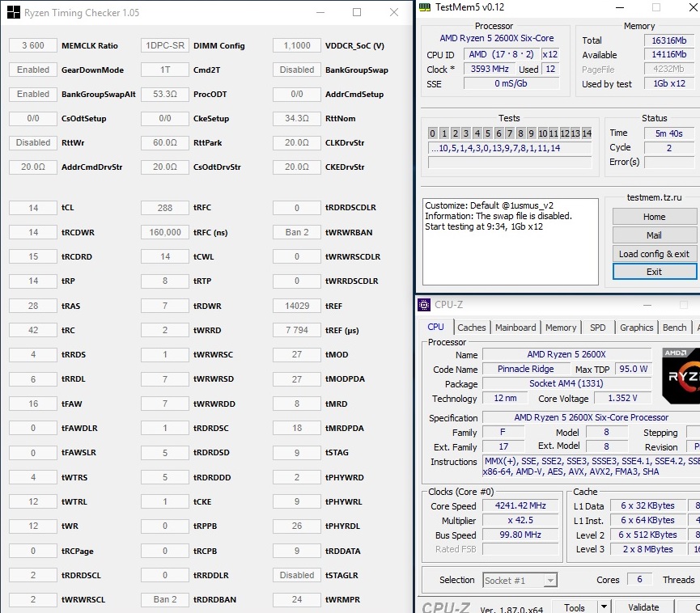
Task: Click the Total memory value 16316Mb
Action: click(x=668, y=40)
